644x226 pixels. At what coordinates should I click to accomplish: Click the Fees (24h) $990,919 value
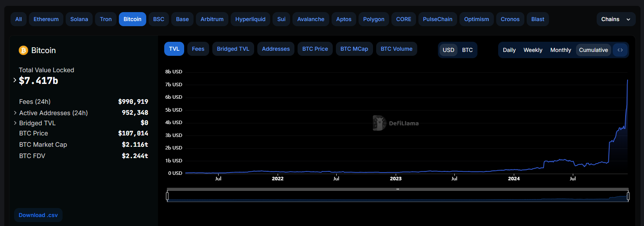[133, 101]
